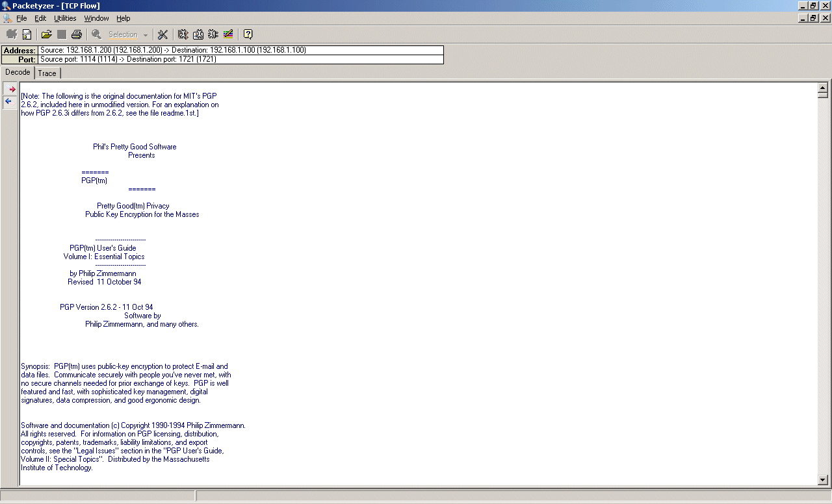Image resolution: width=832 pixels, height=504 pixels.
Task: Click the line 'signatures, data compression, and good ergonomic design.'
Action: tap(110, 400)
